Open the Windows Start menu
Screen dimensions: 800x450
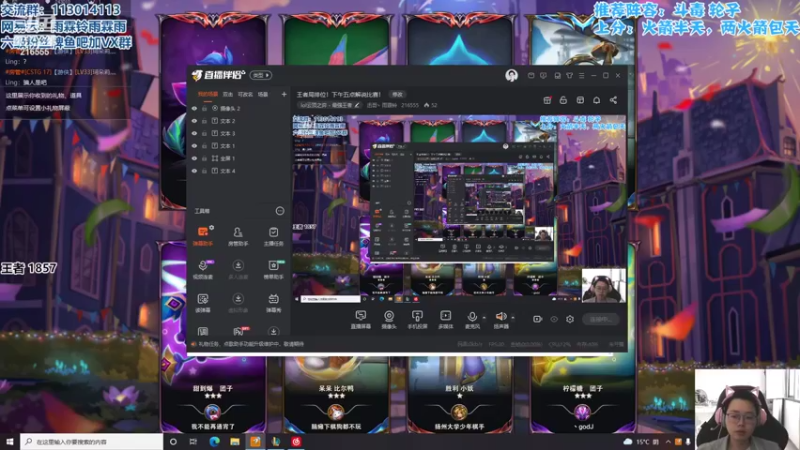click(x=10, y=442)
